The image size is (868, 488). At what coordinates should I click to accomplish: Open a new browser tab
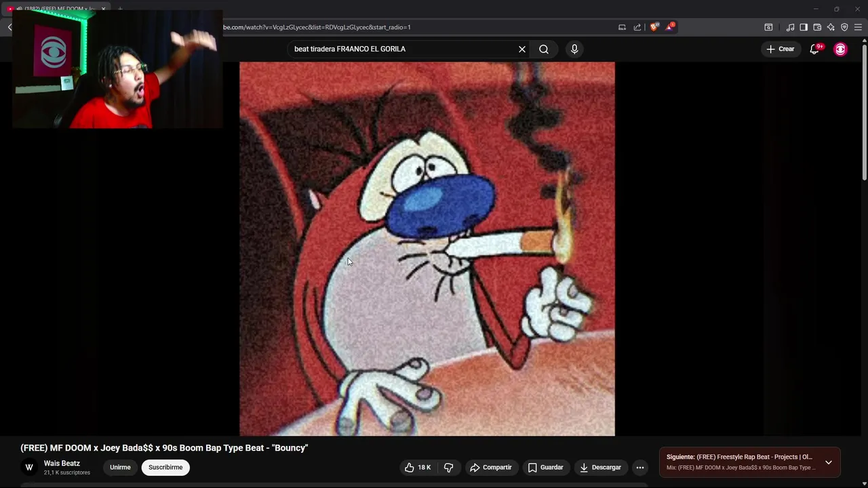(x=120, y=9)
